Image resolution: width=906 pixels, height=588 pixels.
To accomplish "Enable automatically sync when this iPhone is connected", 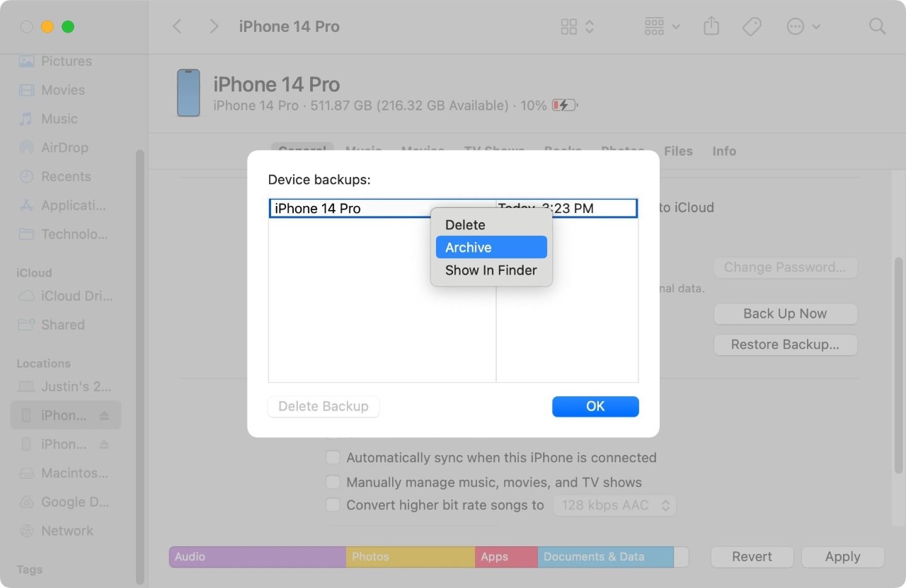I will coord(333,457).
